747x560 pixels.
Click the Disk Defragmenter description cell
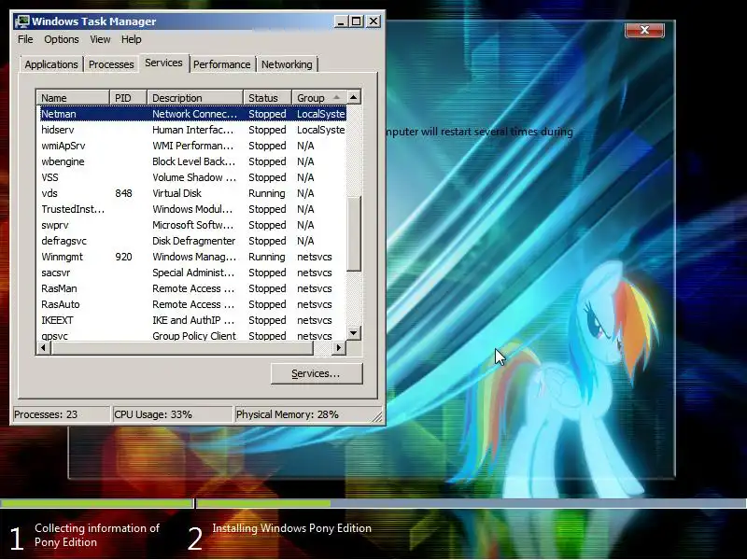[x=194, y=241]
